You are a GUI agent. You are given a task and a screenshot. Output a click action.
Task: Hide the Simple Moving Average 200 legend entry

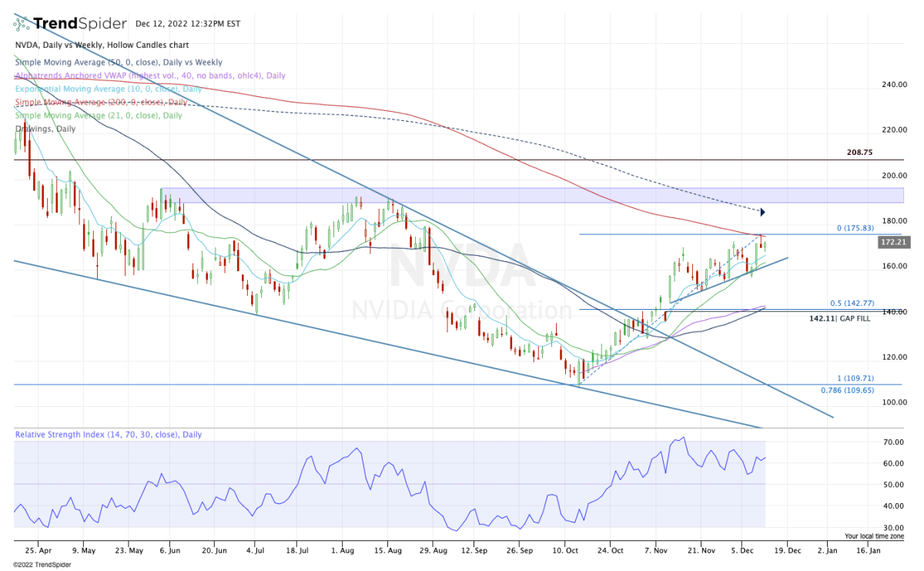(101, 102)
